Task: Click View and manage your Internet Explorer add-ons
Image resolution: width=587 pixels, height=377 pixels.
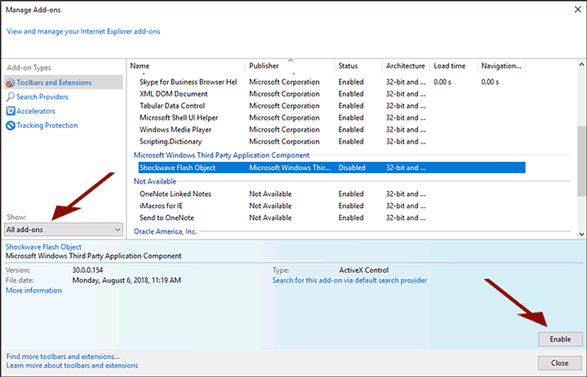Action: [83, 31]
